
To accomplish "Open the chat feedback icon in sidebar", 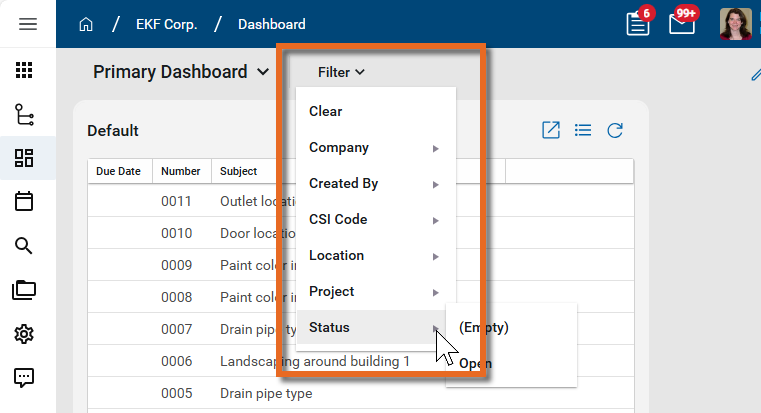I will (x=24, y=378).
